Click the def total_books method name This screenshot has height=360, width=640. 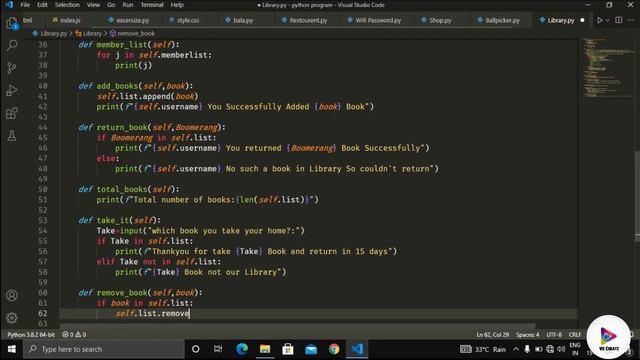(x=122, y=189)
